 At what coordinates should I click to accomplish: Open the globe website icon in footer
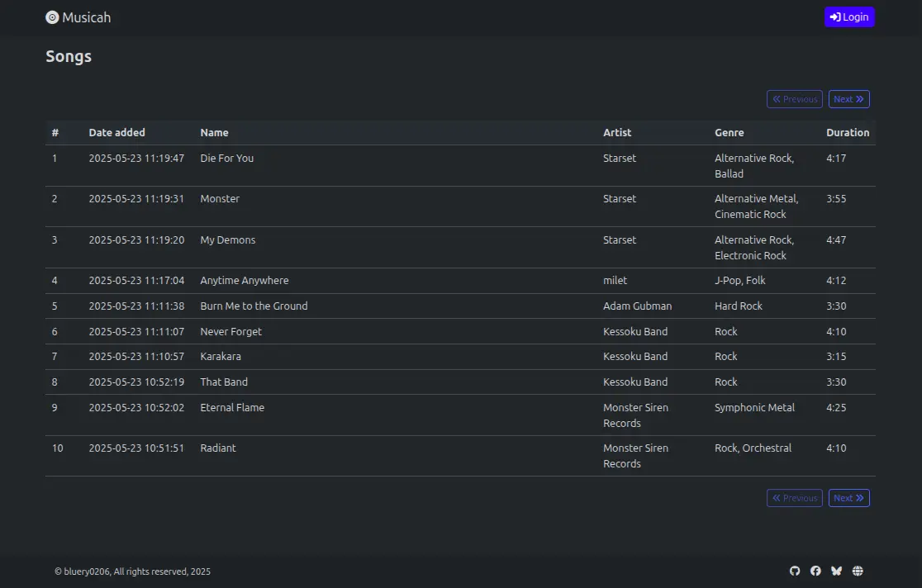pos(858,571)
